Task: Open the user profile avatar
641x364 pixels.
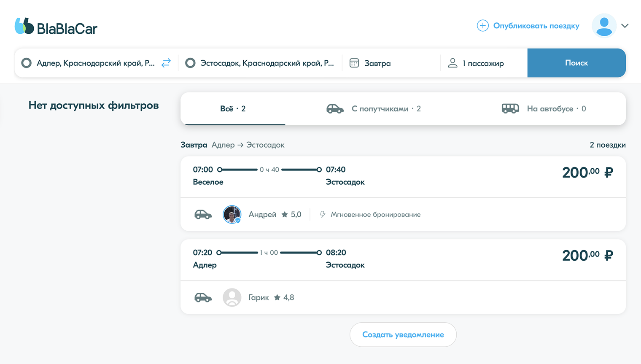Action: pos(604,26)
